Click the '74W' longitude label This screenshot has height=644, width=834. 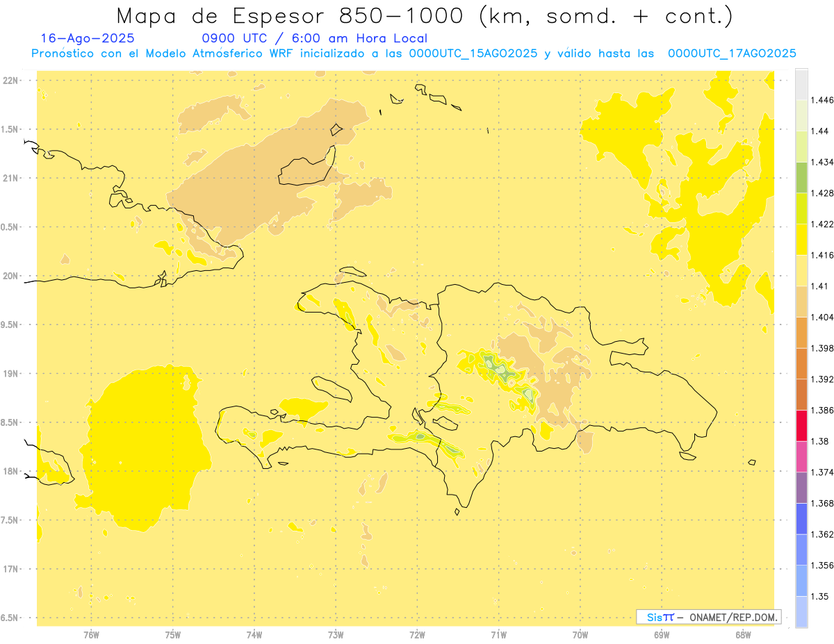point(254,634)
